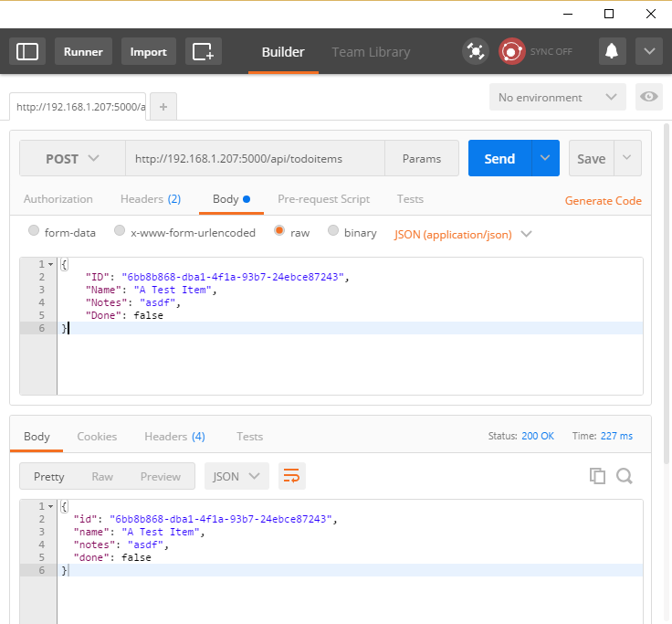Open the No environment dropdown

click(558, 98)
